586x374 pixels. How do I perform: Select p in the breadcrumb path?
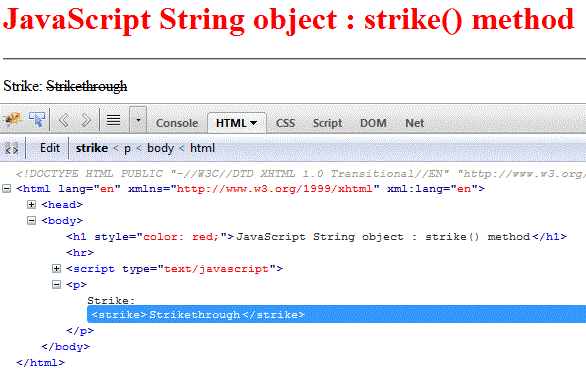(127, 148)
